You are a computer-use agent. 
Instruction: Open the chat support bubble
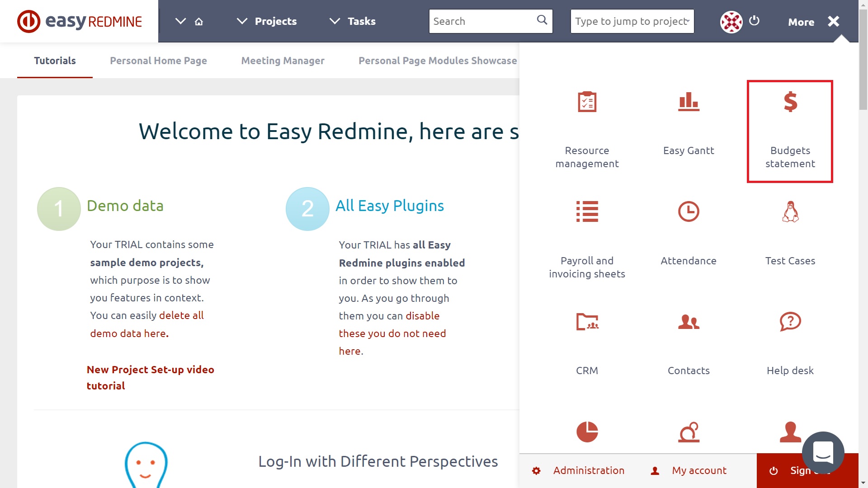(x=823, y=452)
